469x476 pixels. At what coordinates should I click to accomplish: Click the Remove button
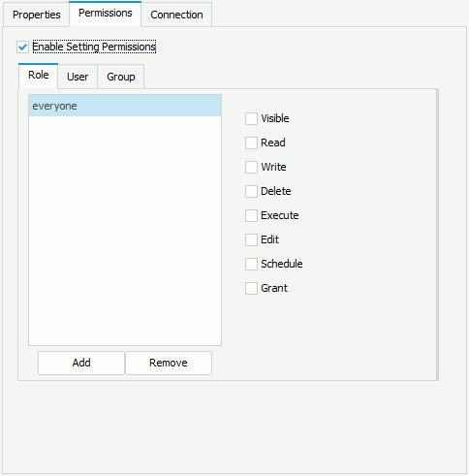(169, 363)
